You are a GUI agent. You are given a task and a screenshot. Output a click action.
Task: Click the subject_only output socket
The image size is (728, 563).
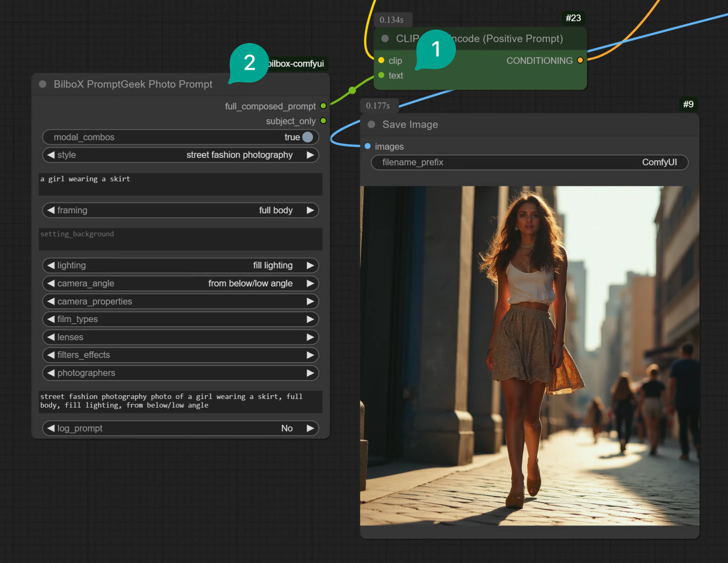click(323, 121)
